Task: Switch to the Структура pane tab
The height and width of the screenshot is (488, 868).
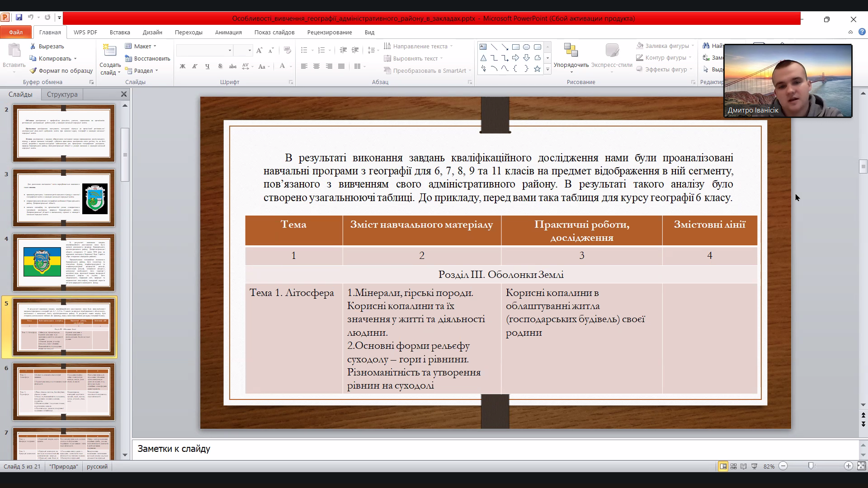Action: click(62, 94)
